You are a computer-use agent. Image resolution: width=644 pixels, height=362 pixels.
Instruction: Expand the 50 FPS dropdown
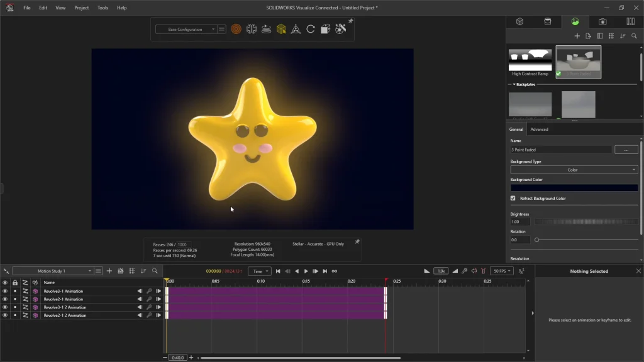(x=501, y=271)
